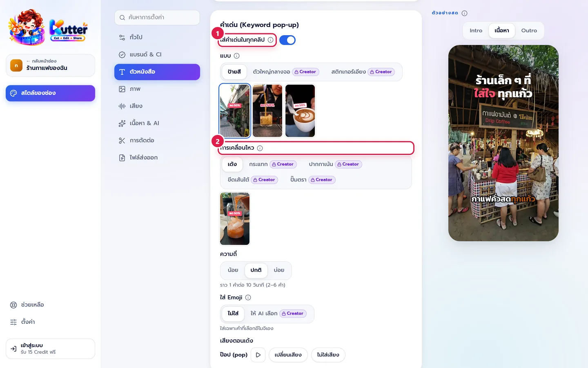Click the เปลี่ยนเสียง button
This screenshot has width=588, height=368.
[x=288, y=355]
